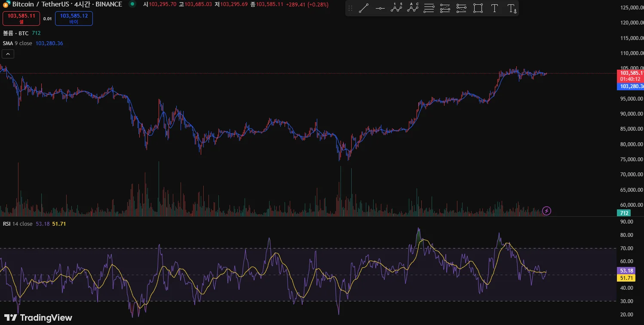Click the green market status dot
Screen dimensions: 644x325
[x=132, y=4]
